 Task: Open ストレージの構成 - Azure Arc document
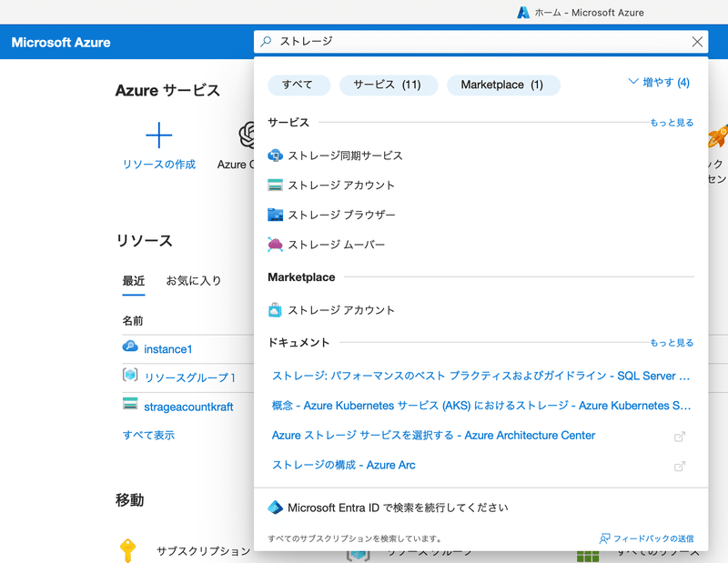point(344,465)
